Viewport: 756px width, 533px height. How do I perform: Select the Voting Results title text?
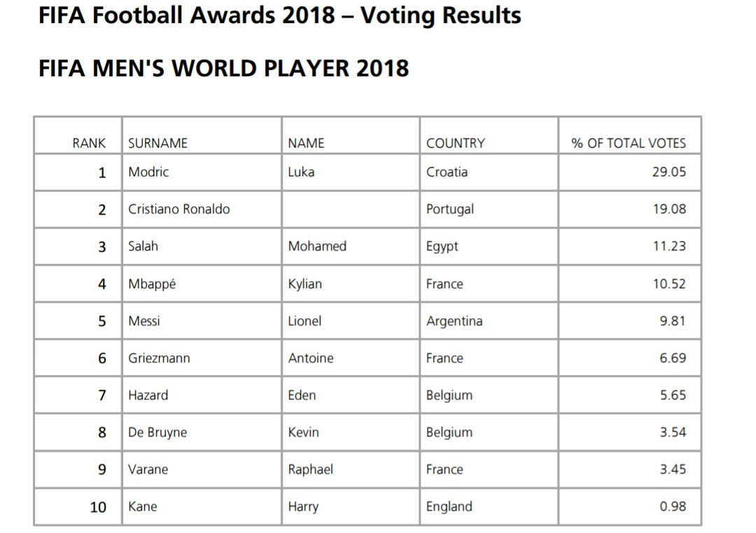tap(441, 15)
